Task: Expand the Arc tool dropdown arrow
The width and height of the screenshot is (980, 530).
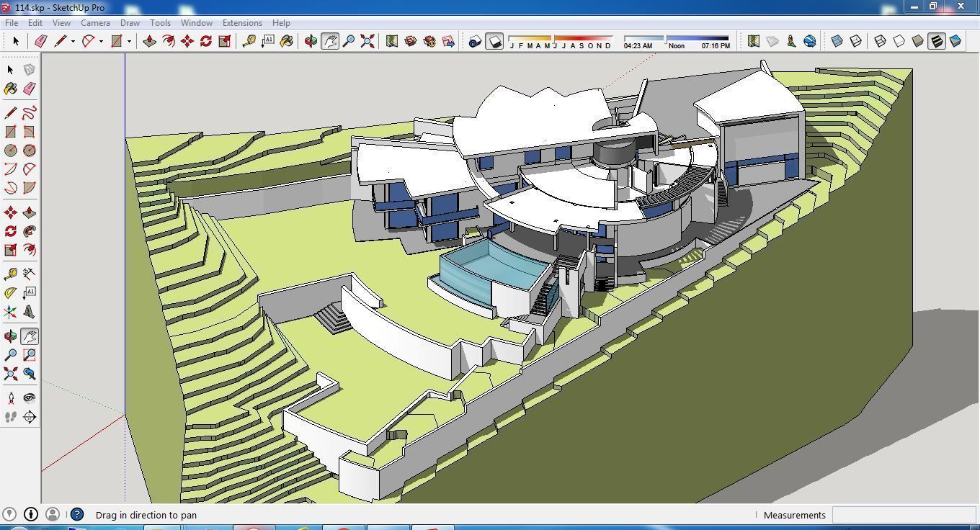Action: point(101,41)
